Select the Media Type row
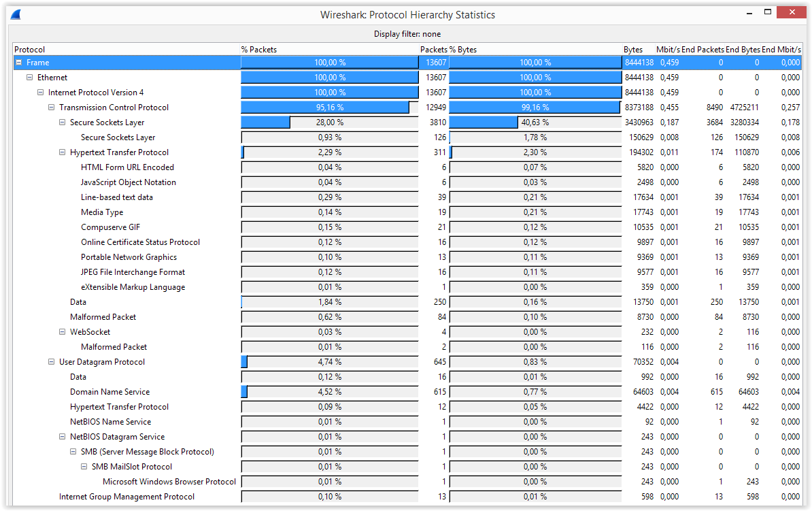 (x=407, y=212)
